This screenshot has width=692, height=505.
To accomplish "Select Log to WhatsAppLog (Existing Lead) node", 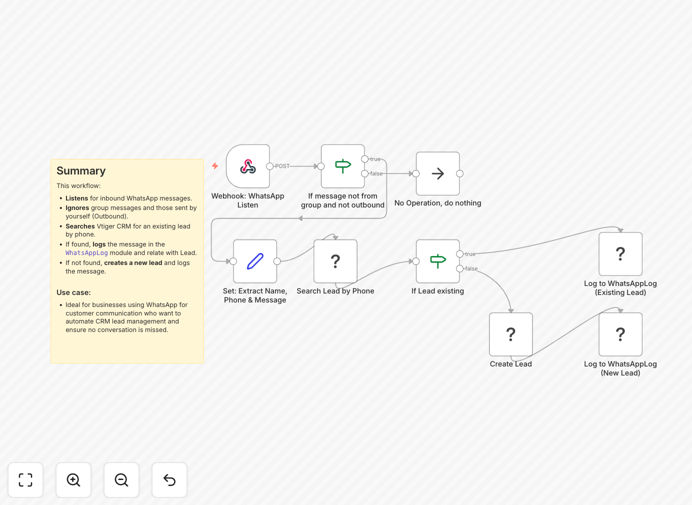I will tap(621, 254).
